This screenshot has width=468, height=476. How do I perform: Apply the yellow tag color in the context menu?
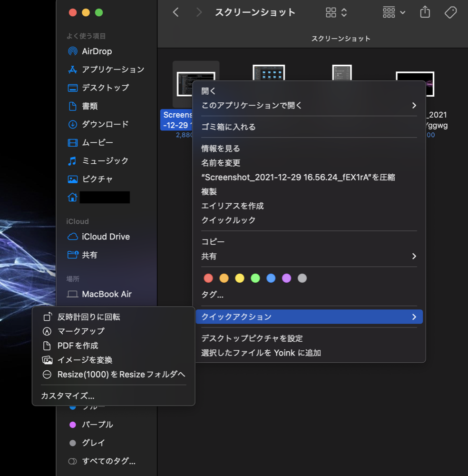click(x=240, y=278)
